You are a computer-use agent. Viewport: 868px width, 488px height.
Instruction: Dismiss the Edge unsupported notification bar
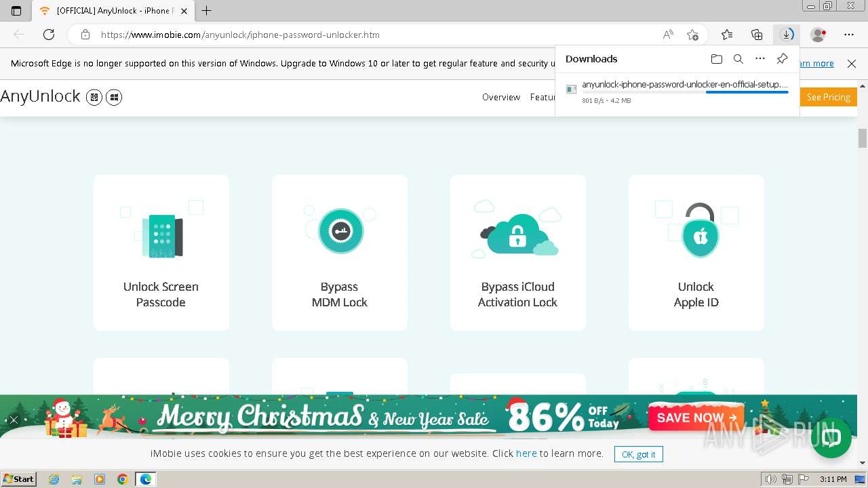pyautogui.click(x=852, y=64)
